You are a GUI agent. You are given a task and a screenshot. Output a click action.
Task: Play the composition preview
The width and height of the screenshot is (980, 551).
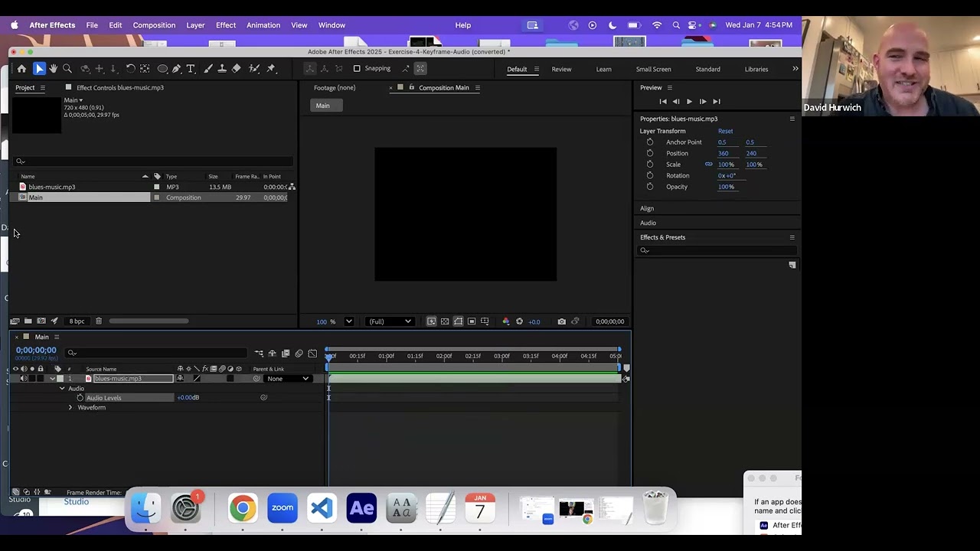689,102
